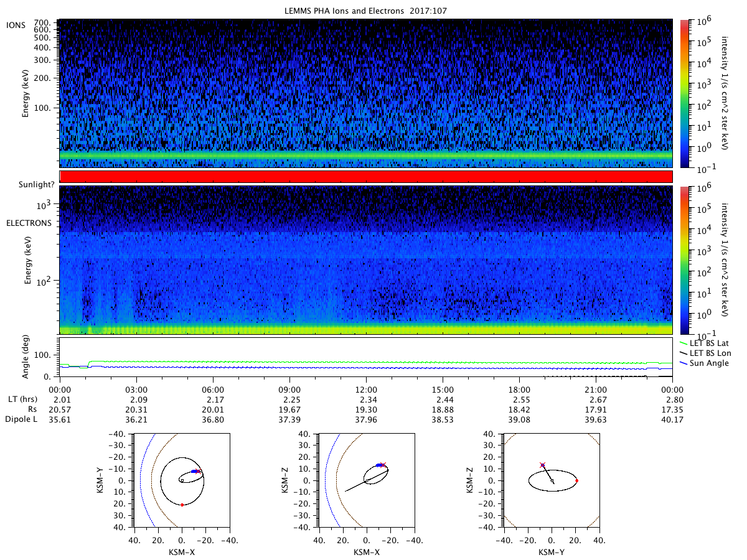The image size is (747, 560).
Task: Click the red X marker in KSM-X/KSM-Z plot
Action: (x=383, y=465)
